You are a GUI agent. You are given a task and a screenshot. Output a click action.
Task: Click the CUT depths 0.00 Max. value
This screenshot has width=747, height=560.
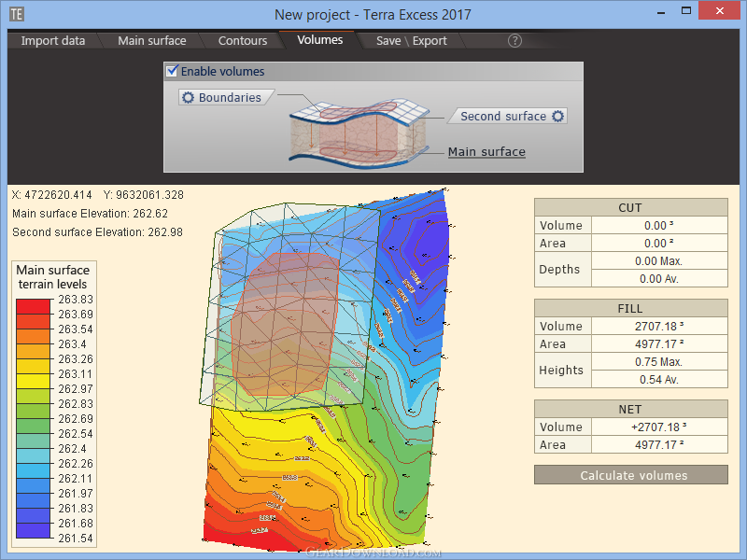(659, 261)
